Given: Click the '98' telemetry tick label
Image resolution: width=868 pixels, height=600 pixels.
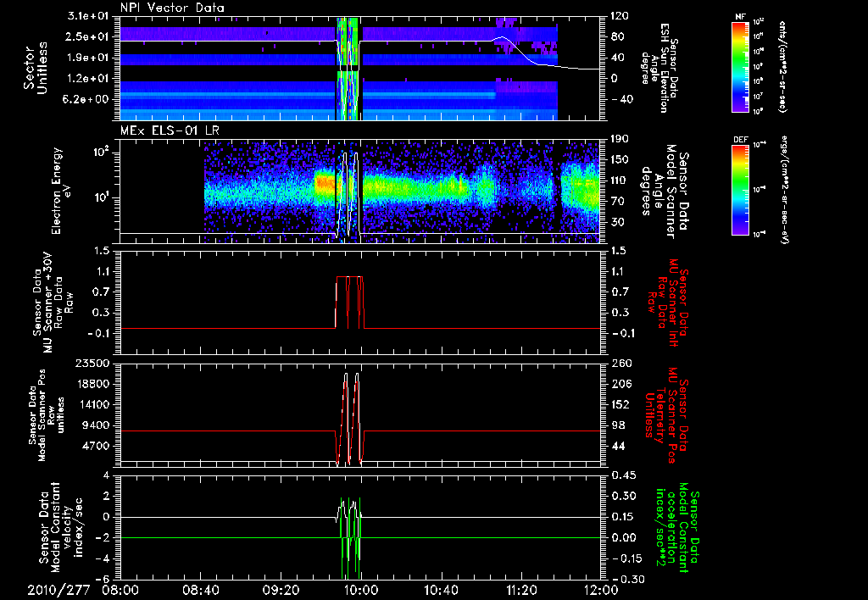Looking at the screenshot, I should [617, 425].
